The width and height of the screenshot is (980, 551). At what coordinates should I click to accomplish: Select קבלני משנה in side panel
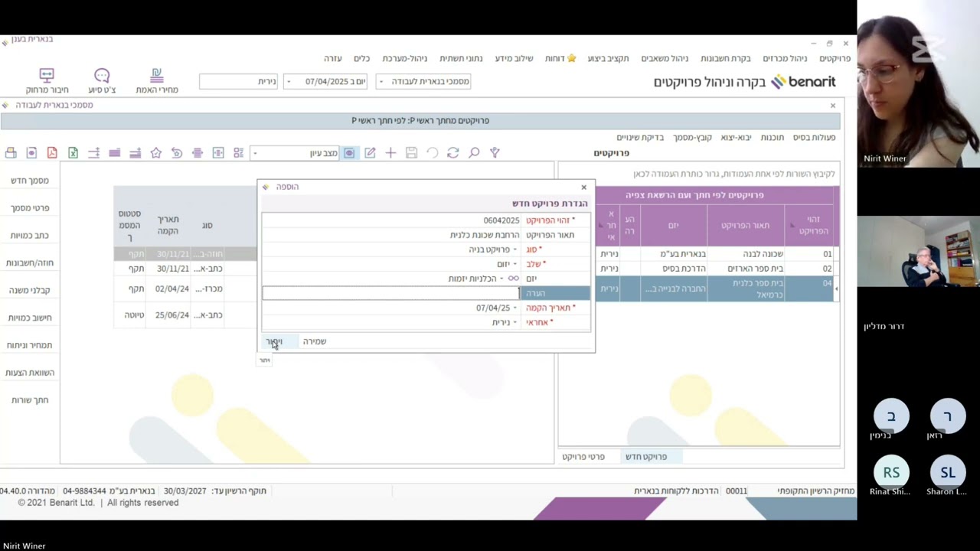[x=30, y=291]
